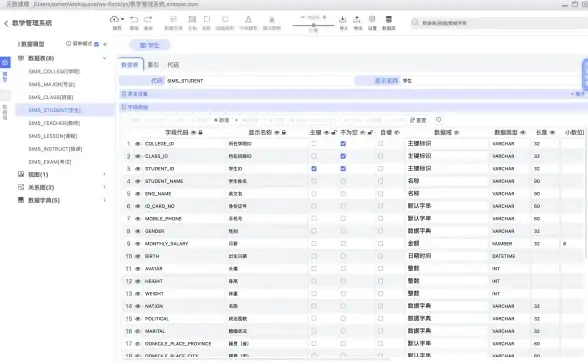Click the database icon in toolbar

pyautogui.click(x=388, y=19)
